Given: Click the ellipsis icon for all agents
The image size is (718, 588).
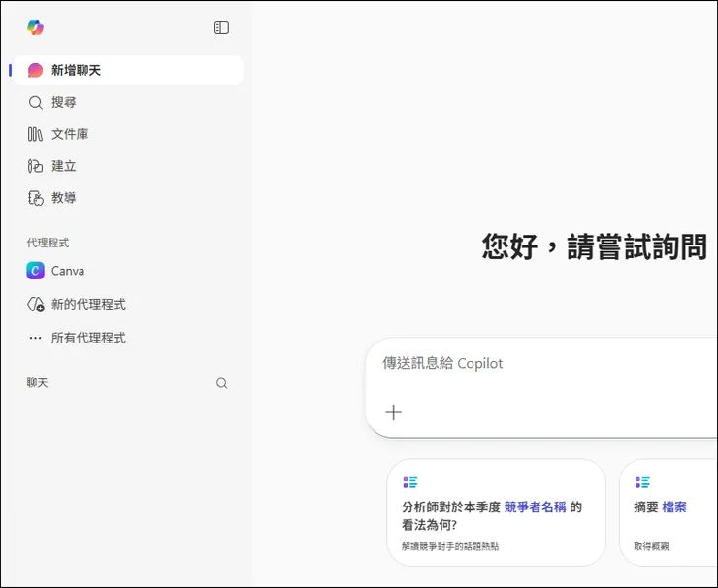Looking at the screenshot, I should click(35, 338).
